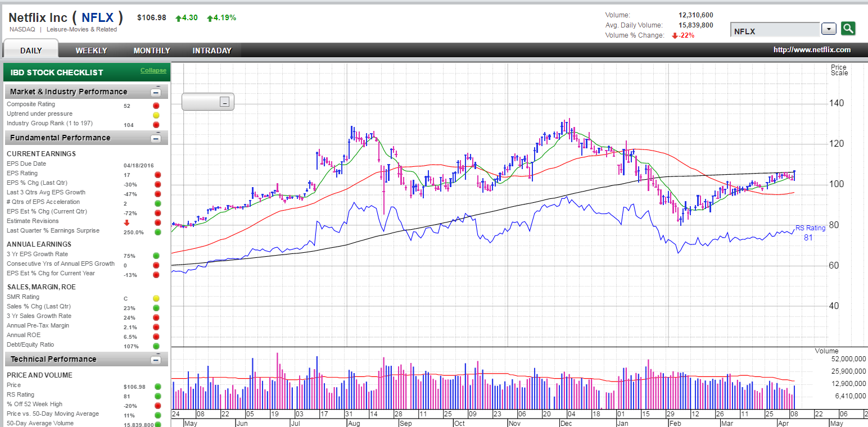Collapse Fundamental Performance section
Viewport: 868px width, 427px height.
click(156, 138)
